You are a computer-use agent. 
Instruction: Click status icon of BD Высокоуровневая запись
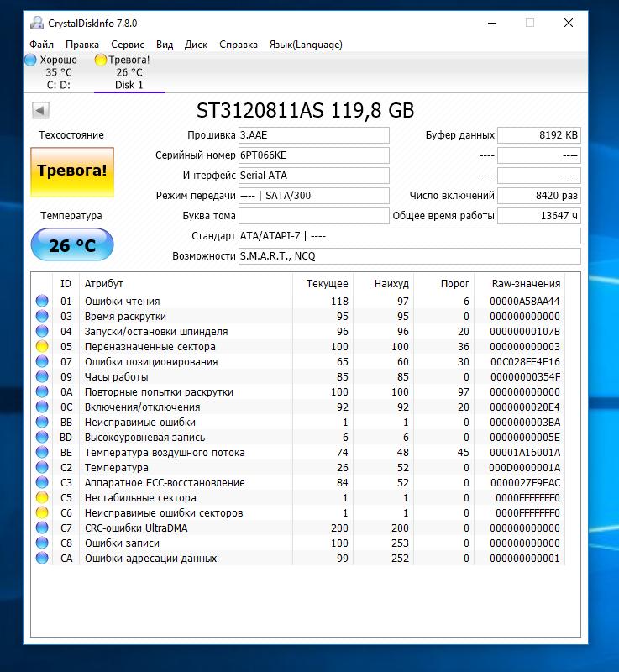point(42,437)
